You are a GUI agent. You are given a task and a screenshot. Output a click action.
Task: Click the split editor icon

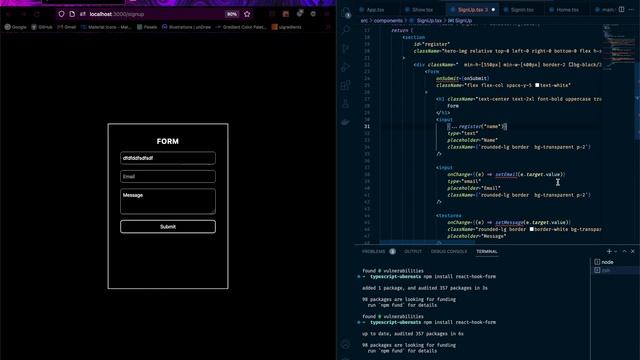(x=622, y=9)
